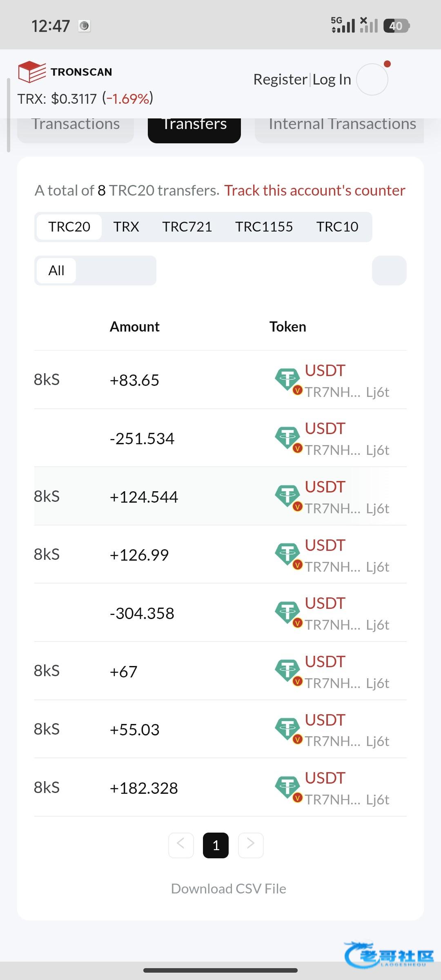Click the TRONSCAN logo icon
This screenshot has width=441, height=980.
coord(32,72)
